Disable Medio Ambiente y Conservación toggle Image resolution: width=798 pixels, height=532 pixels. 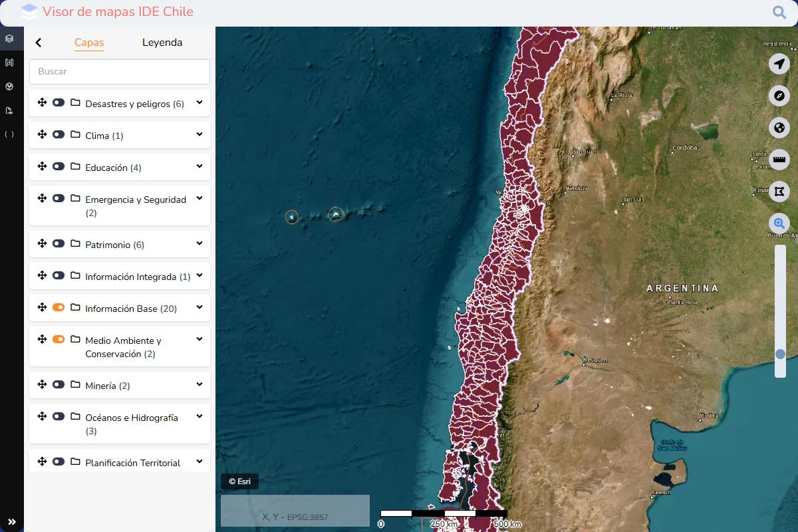coord(59,339)
